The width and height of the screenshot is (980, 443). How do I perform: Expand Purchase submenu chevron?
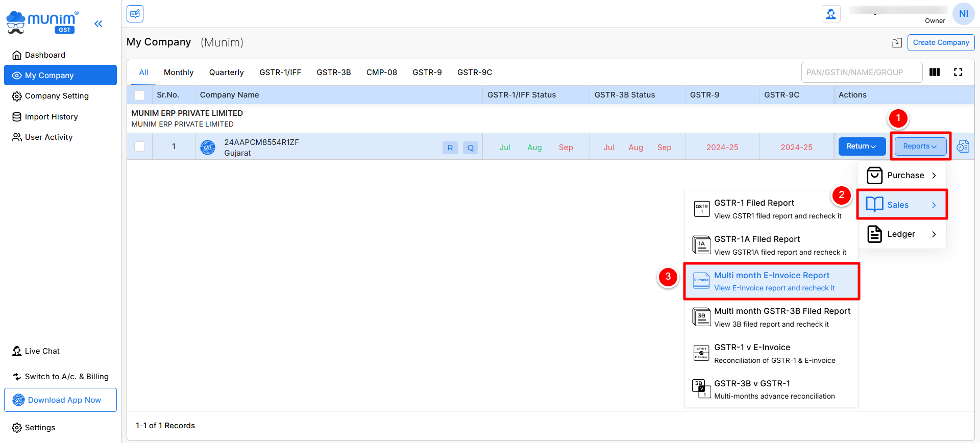[x=934, y=175]
